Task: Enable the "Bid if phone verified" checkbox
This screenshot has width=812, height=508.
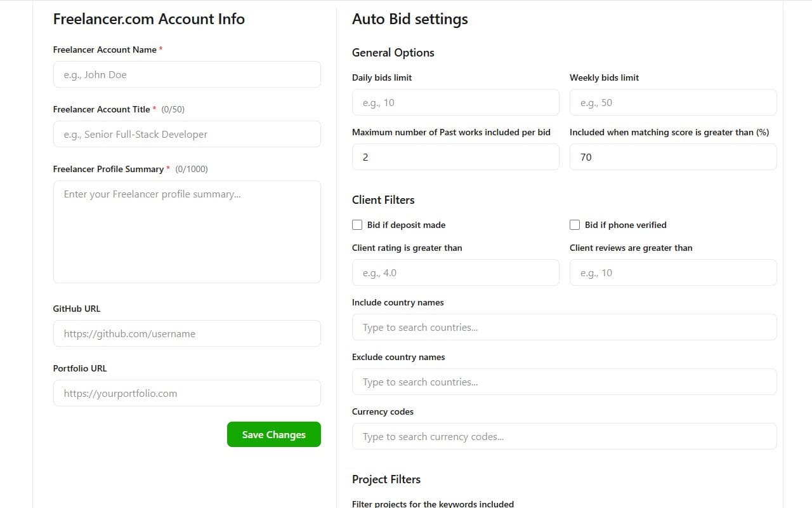Action: (x=575, y=225)
